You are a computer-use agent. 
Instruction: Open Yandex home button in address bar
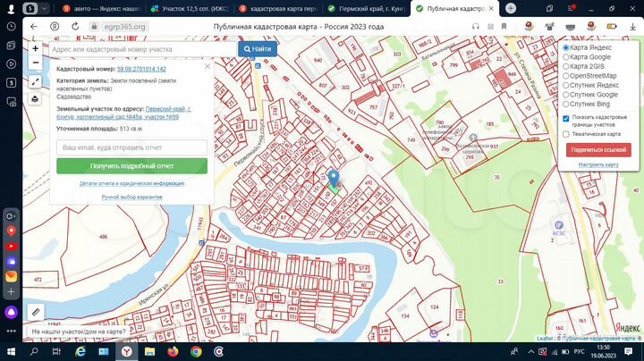55,27
